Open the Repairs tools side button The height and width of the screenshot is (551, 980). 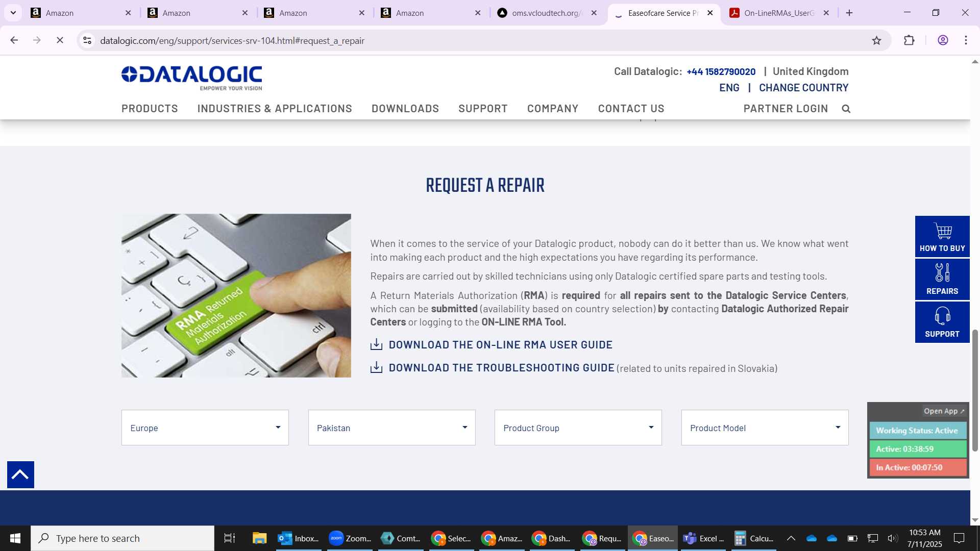coord(942,280)
